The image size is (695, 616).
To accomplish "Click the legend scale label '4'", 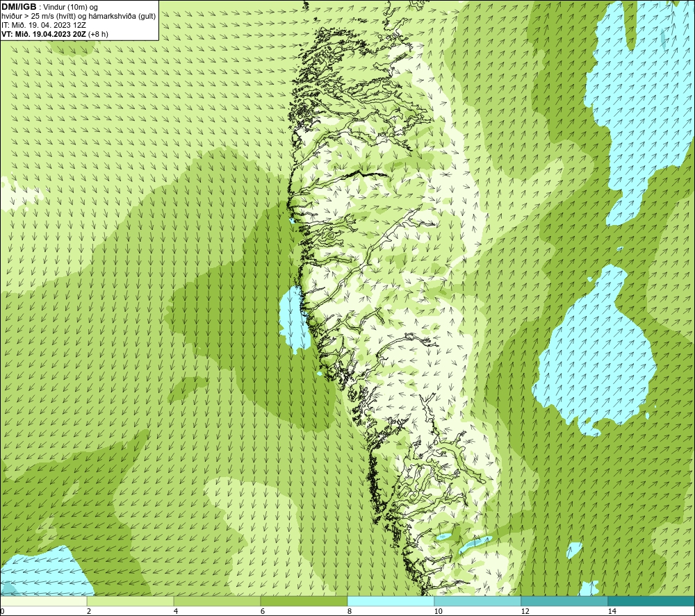I will click(176, 611).
